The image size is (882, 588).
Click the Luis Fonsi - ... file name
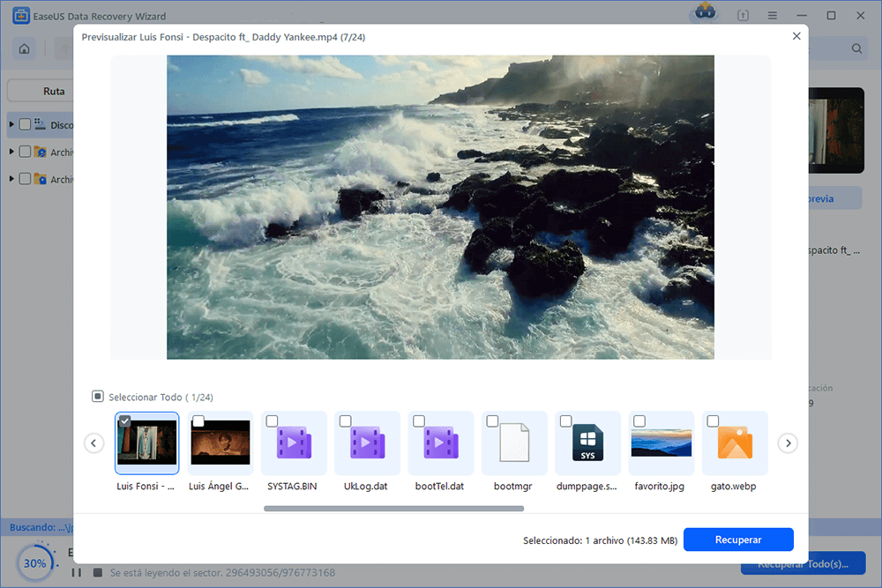(x=146, y=487)
